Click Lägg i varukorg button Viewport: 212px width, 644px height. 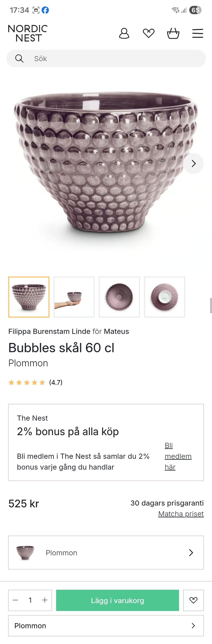click(x=117, y=600)
